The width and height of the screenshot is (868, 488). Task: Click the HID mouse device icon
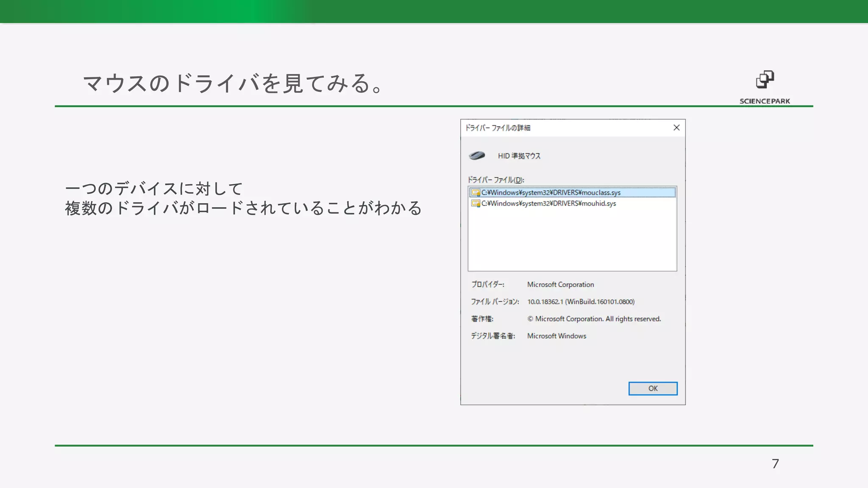477,155
